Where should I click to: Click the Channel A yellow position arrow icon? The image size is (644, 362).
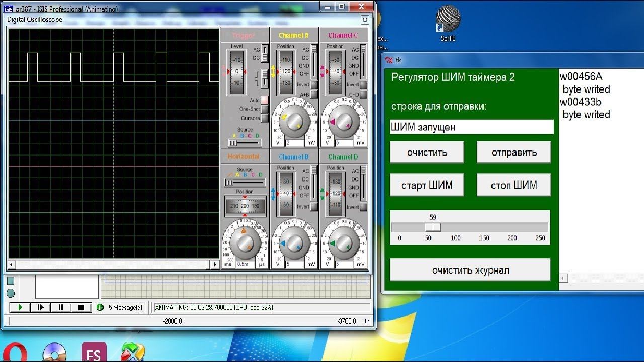[x=273, y=72]
